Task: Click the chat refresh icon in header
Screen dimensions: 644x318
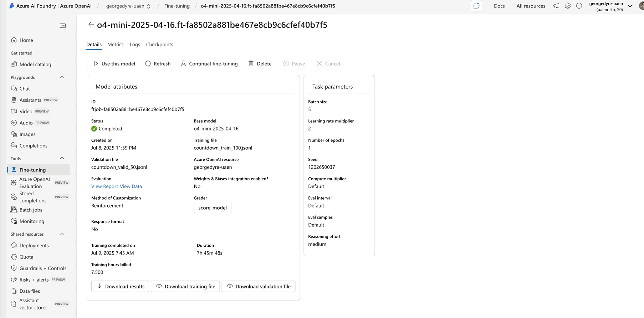Action: click(x=476, y=6)
